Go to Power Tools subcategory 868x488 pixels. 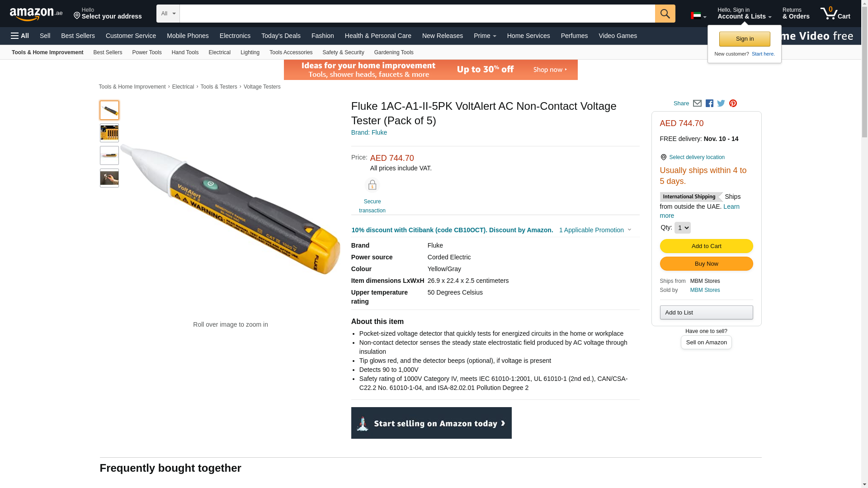(x=146, y=52)
